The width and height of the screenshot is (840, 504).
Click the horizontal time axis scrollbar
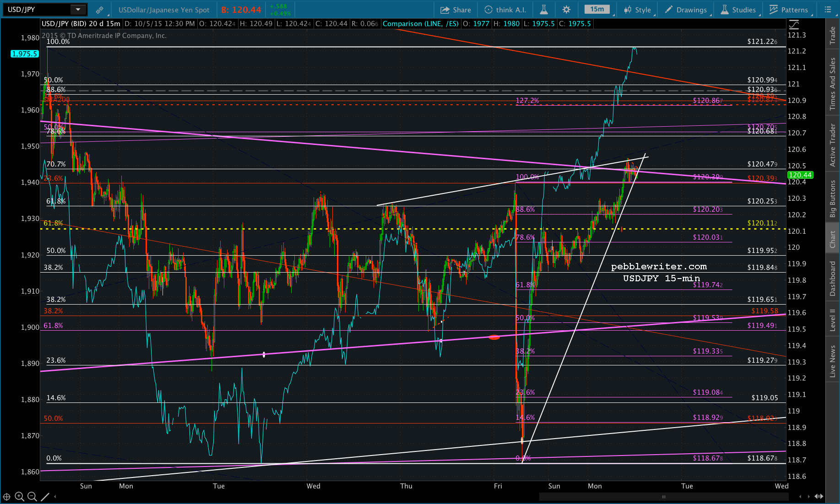click(x=664, y=497)
